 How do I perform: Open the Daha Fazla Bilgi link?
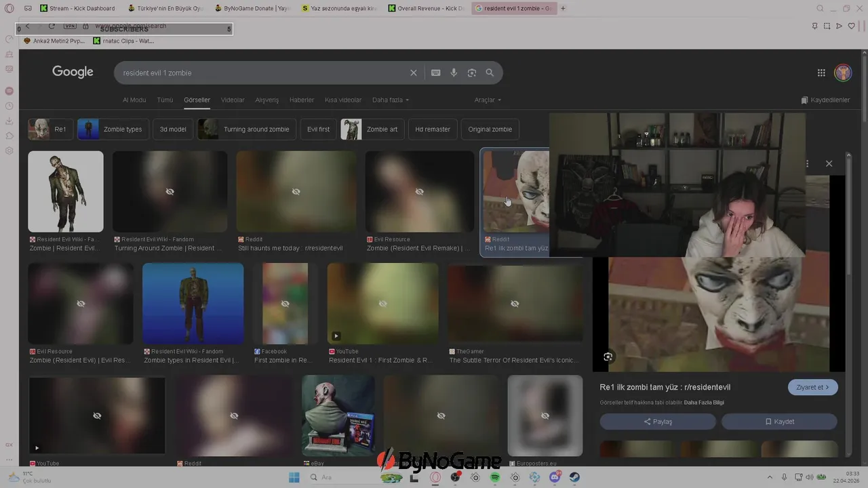tap(704, 403)
